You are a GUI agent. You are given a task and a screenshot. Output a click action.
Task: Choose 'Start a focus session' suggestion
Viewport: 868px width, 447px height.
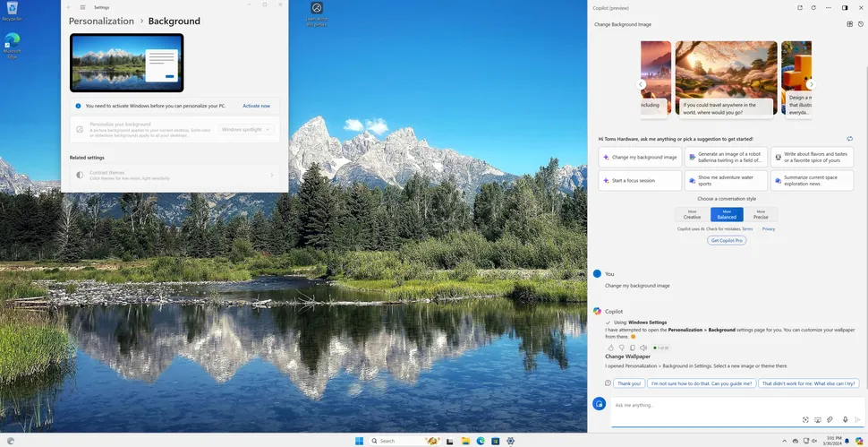click(x=639, y=180)
